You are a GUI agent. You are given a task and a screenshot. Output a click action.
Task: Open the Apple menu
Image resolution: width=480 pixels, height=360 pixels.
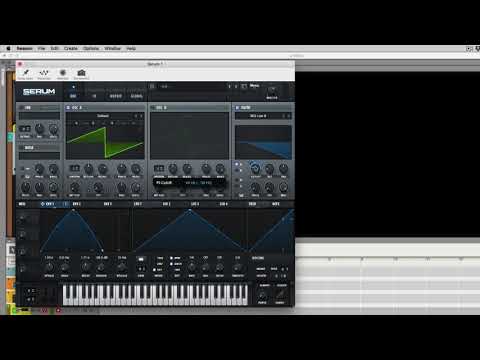click(x=9, y=49)
